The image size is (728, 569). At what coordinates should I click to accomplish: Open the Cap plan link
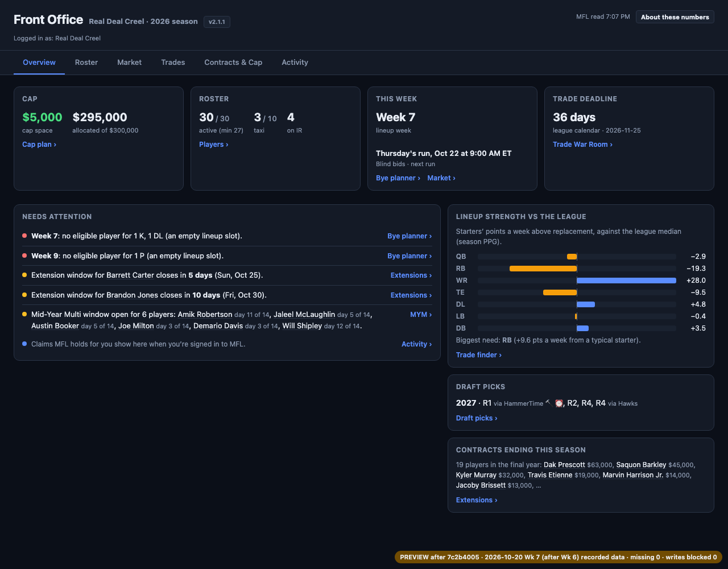[39, 145]
